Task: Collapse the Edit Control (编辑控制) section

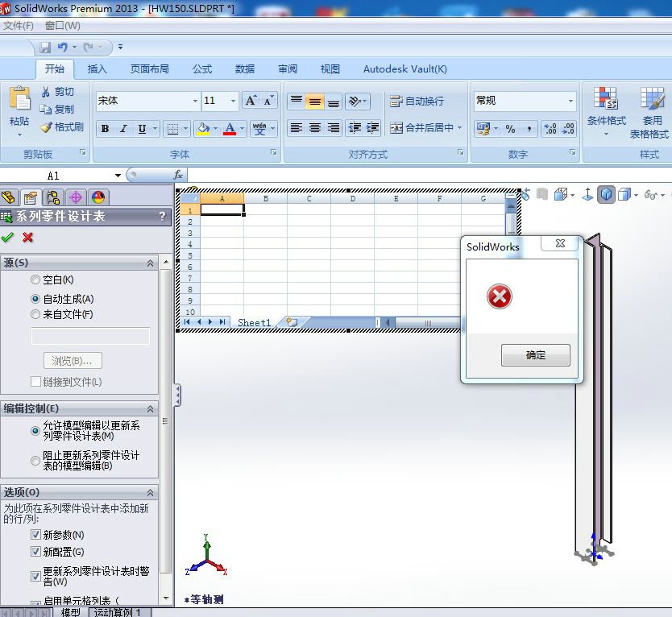Action: point(151,408)
